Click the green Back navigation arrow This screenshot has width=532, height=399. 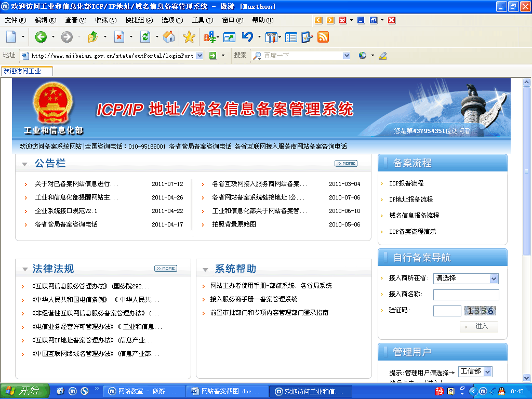(41, 37)
